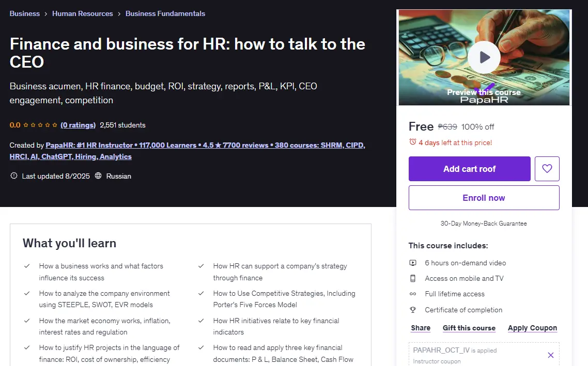The height and width of the screenshot is (366, 588).
Task: Click the course title heading
Action: (188, 53)
